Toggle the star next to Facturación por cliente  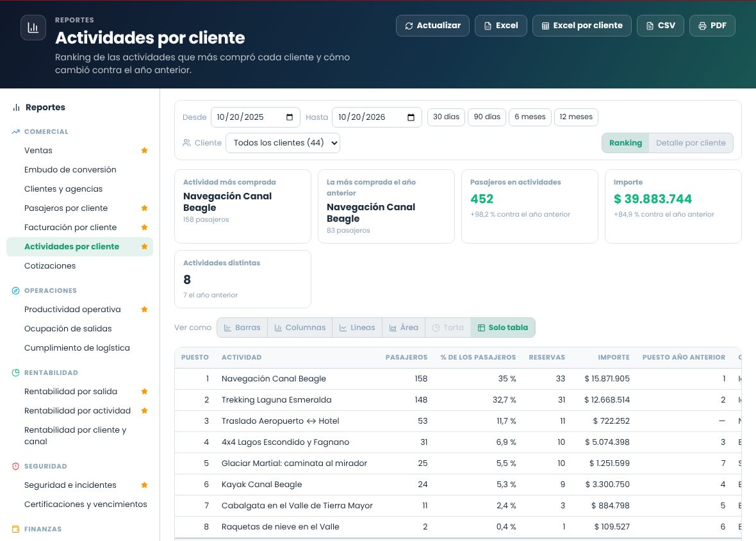[x=144, y=228]
